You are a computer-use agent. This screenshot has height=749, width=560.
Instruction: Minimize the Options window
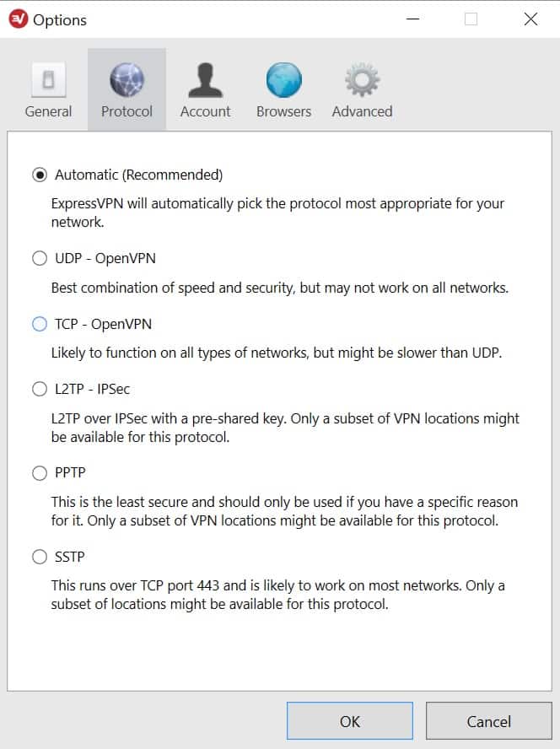coord(413,19)
